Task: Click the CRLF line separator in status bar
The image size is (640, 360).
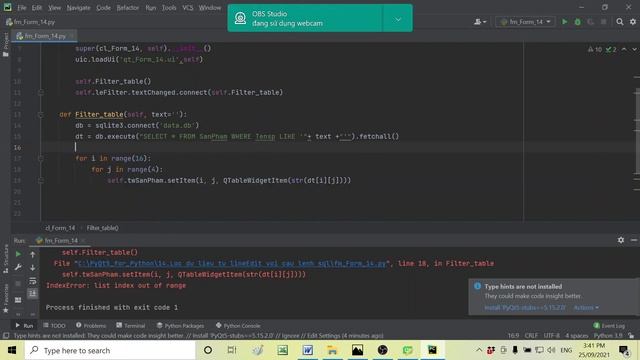Action: [531, 336]
